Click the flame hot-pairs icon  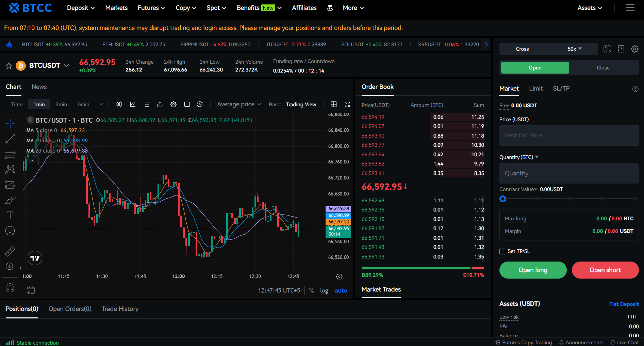click(x=10, y=45)
